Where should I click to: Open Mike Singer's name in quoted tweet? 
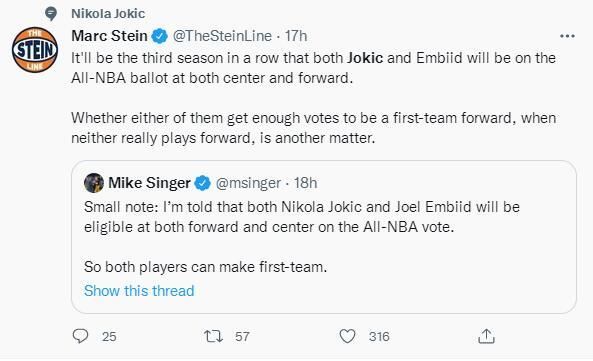click(149, 183)
